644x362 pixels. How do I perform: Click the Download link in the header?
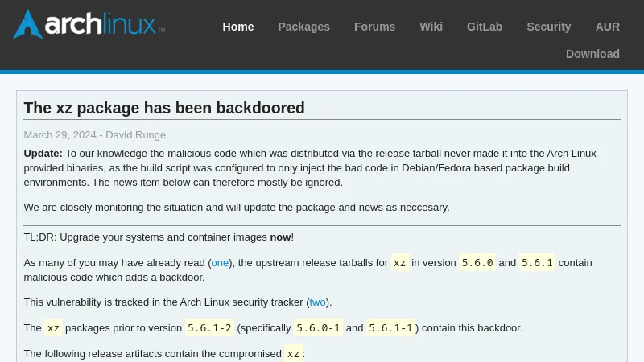click(592, 54)
